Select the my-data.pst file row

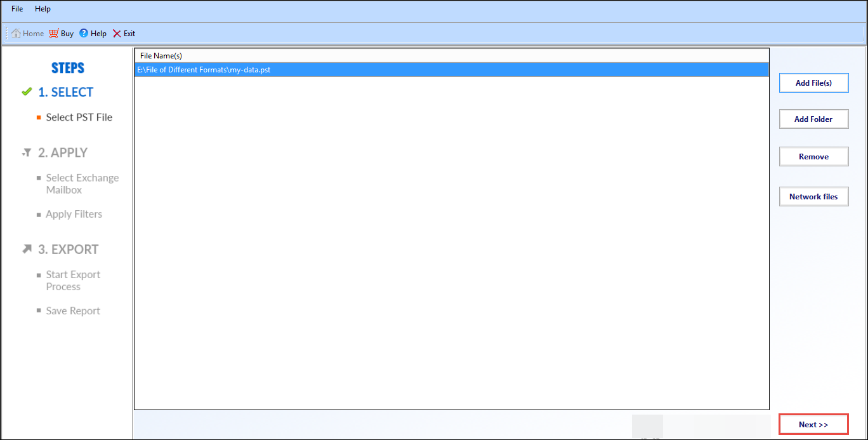(x=452, y=70)
